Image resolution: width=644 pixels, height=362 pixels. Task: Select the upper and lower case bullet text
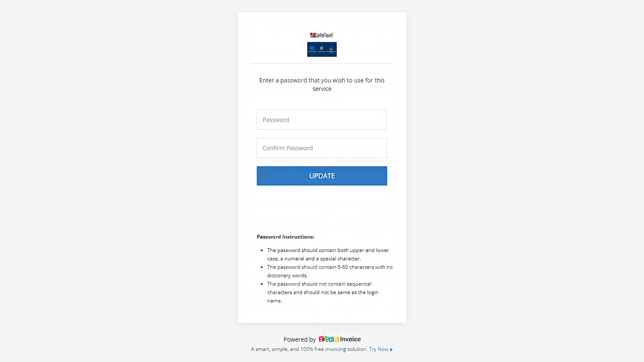328,254
